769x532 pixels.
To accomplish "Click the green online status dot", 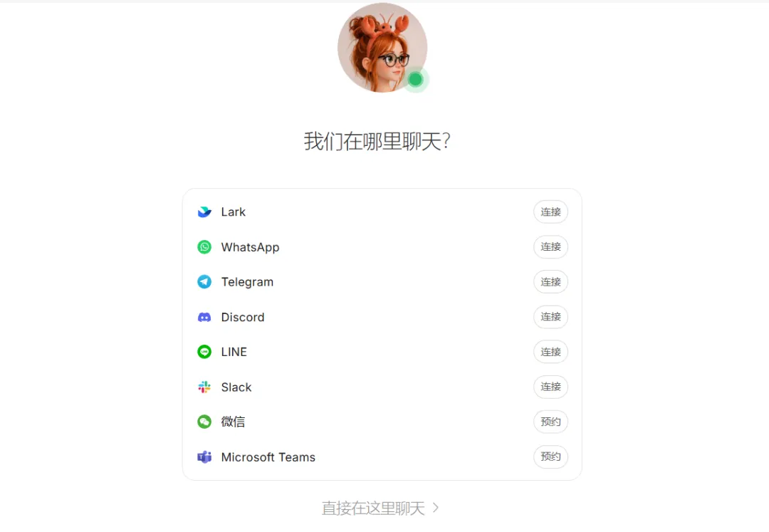I will pyautogui.click(x=415, y=79).
